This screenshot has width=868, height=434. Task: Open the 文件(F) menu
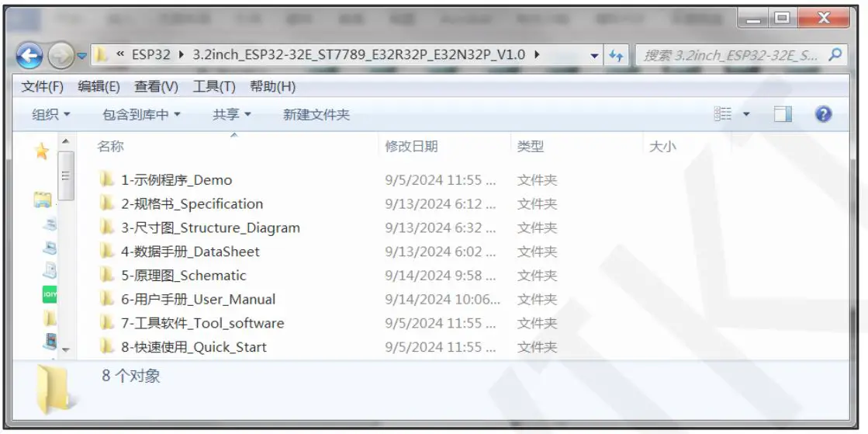(x=43, y=86)
